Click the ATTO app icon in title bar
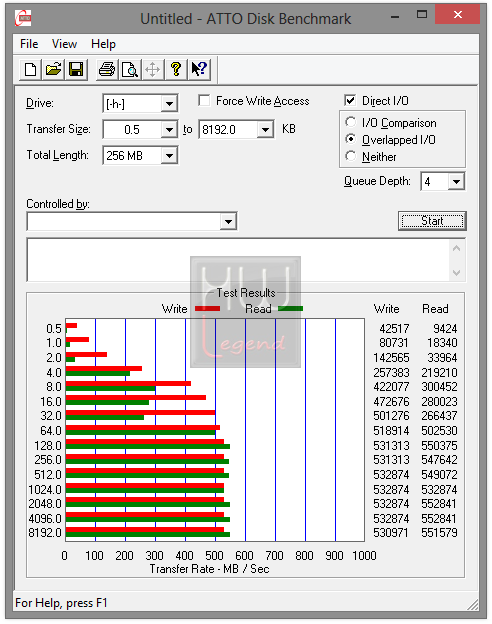 tap(23, 18)
